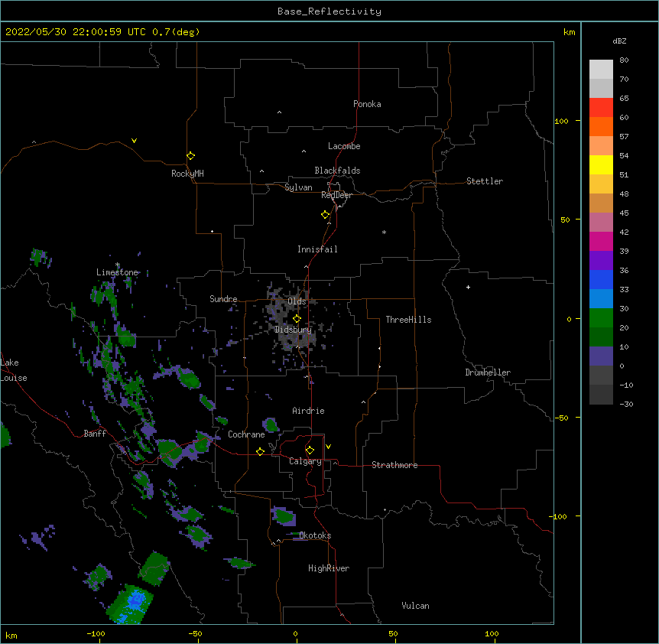Screen dimensions: 659x644
Task: Click the Okotoks town label
Action: [x=315, y=535]
